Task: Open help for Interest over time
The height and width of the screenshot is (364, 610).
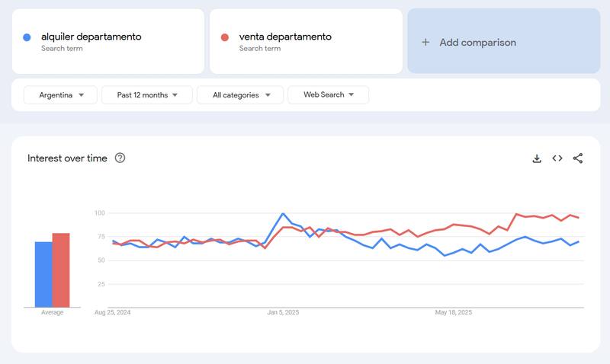Action: (x=120, y=158)
